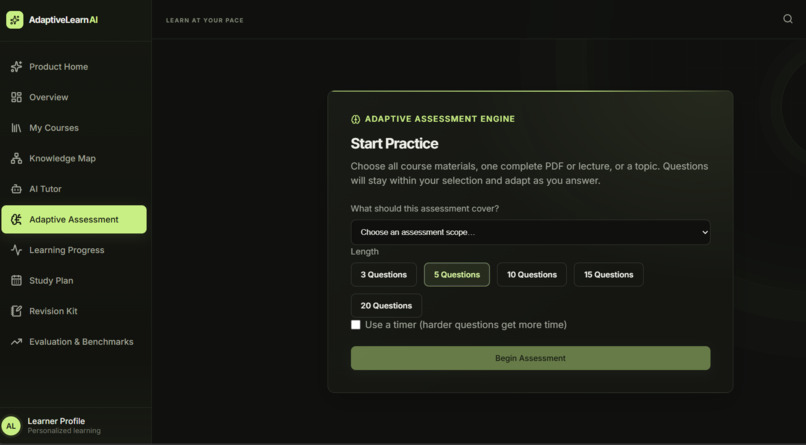
Task: Click the ADAPTIVE ASSESSMENT ENGINE label
Action: 439,119
